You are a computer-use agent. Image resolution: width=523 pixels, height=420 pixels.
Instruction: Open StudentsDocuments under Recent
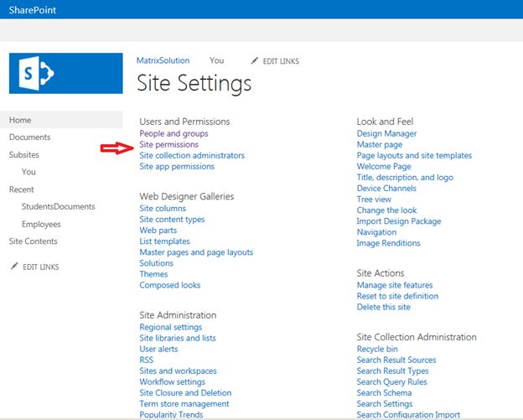click(x=59, y=206)
